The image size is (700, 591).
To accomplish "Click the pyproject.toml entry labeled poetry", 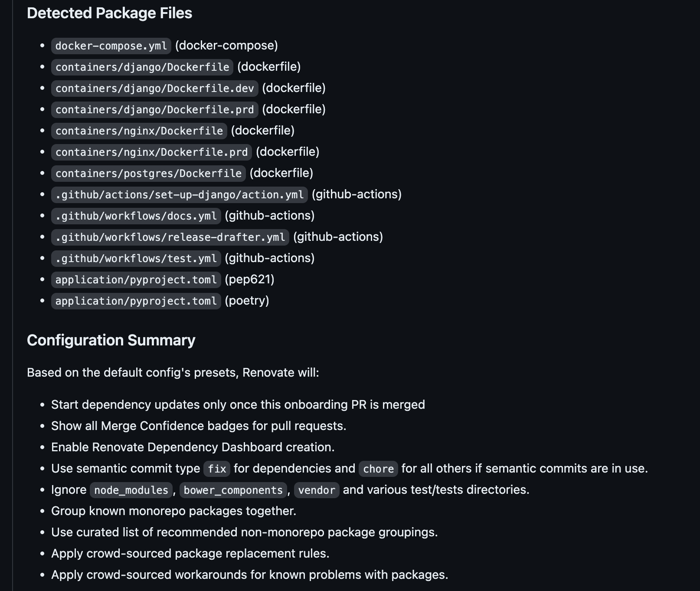I will click(x=136, y=301).
